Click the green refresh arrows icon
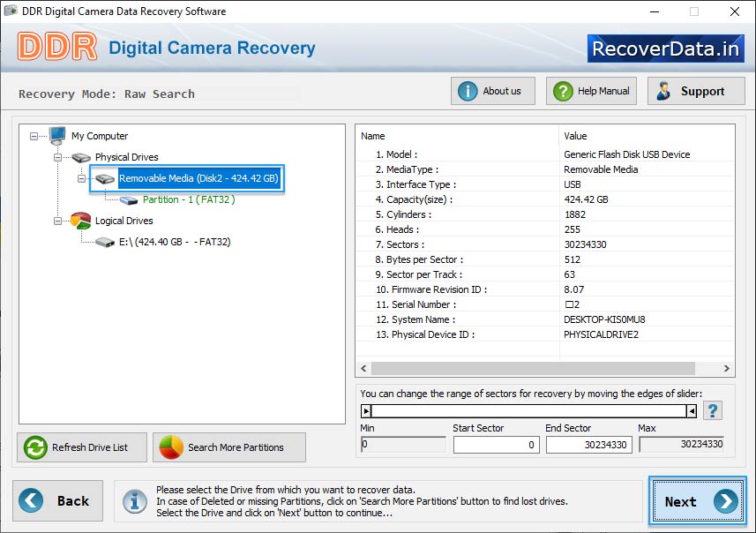 (35, 447)
